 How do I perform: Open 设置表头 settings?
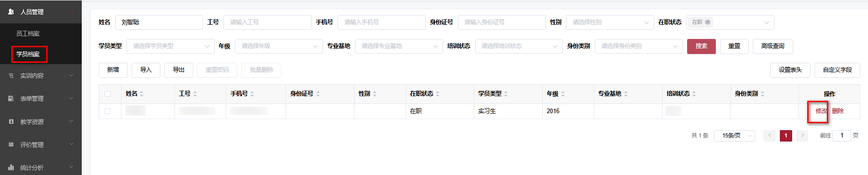tap(790, 70)
